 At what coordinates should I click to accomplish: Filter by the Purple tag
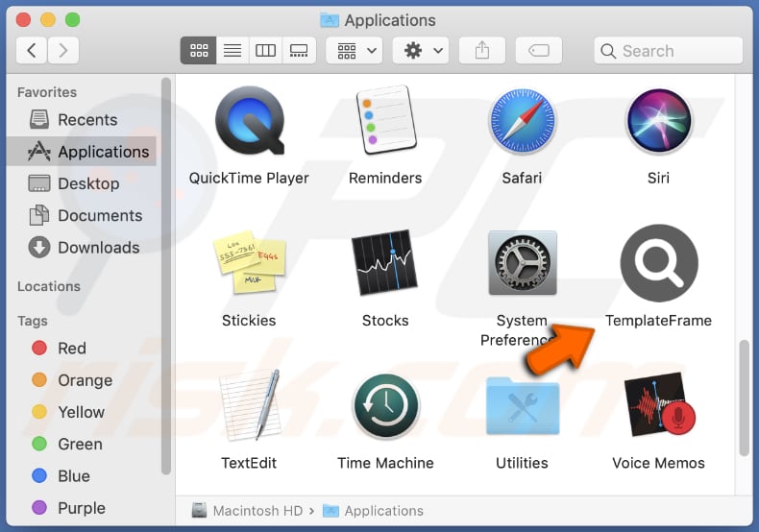[82, 508]
